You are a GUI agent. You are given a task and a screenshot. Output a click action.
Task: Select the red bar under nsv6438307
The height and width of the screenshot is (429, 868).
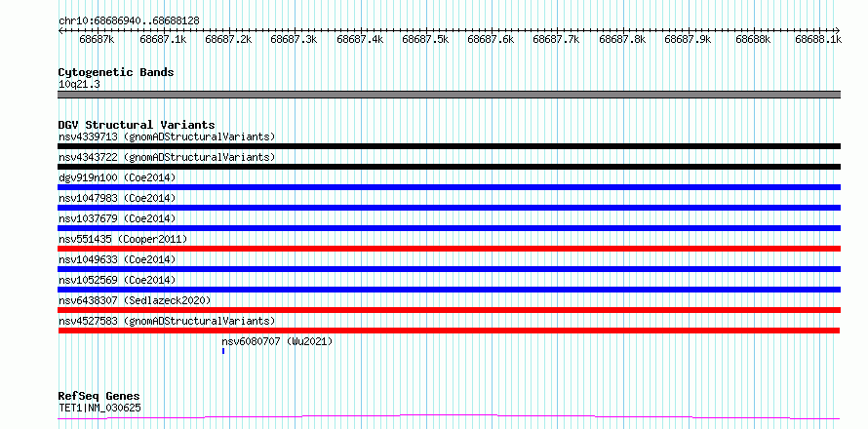pyautogui.click(x=449, y=310)
